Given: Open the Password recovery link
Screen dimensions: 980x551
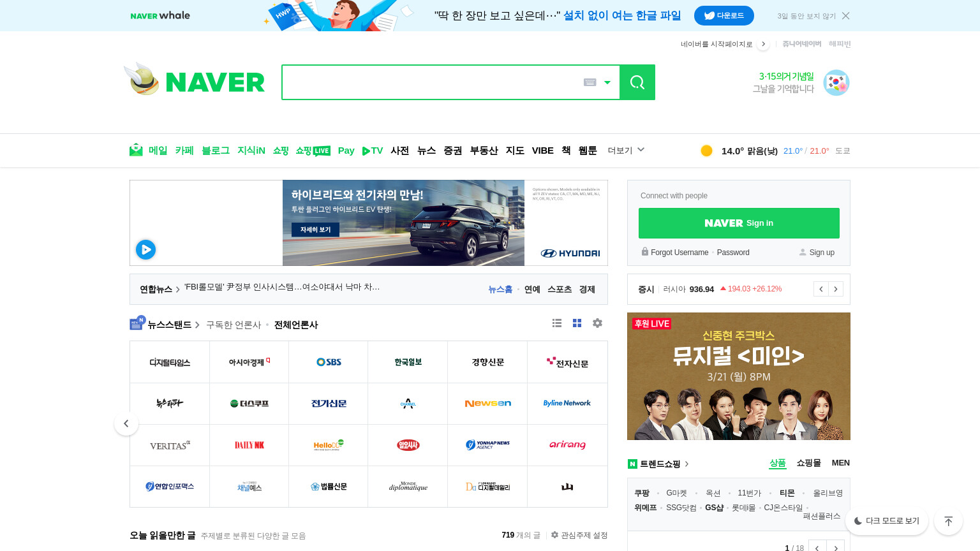Looking at the screenshot, I should tap(733, 253).
